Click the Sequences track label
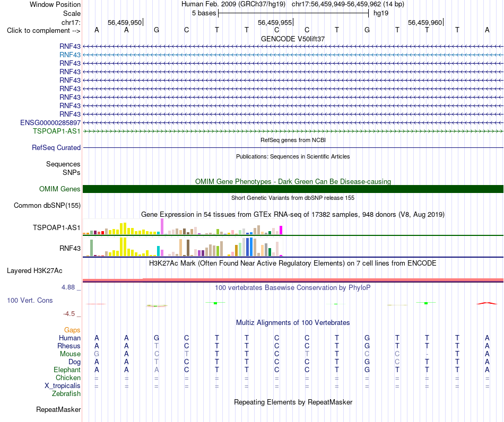Screen dimensions: 504x422 tap(63, 164)
